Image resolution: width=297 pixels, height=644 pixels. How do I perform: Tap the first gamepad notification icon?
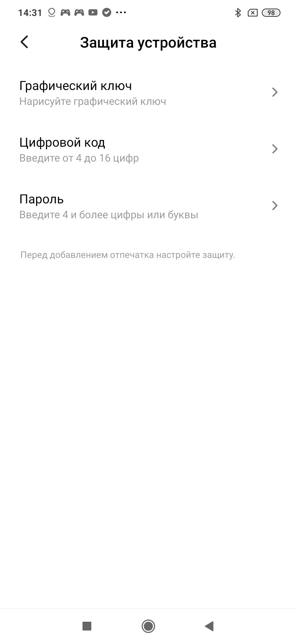pos(65,12)
